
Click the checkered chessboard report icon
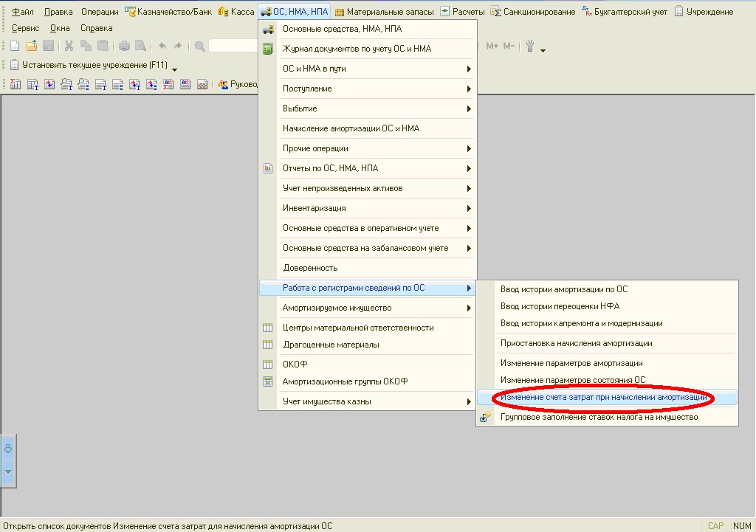click(202, 84)
